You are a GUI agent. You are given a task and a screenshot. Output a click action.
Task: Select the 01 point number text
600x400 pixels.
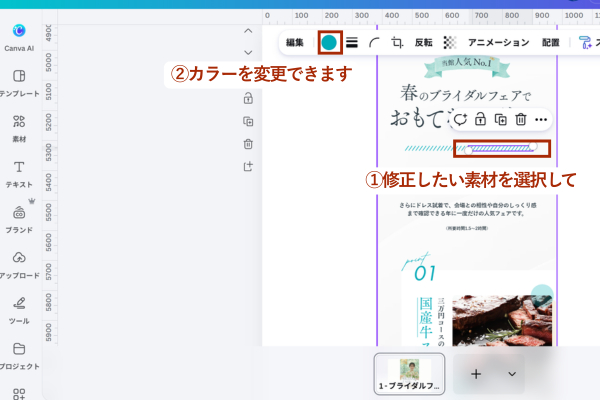pos(425,274)
